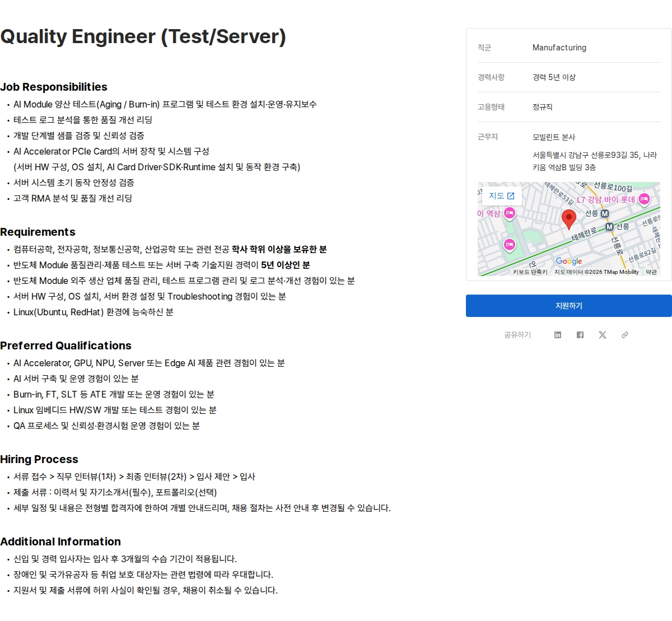Click the 고객 RMA 분석 bullet line
Screen dimensions: 672x621
click(73, 198)
